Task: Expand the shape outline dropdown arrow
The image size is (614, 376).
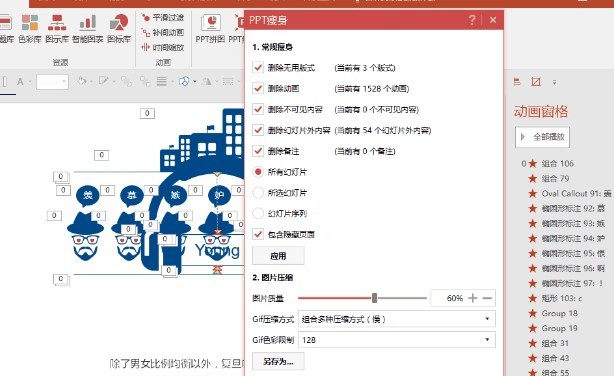Action: click(x=114, y=81)
